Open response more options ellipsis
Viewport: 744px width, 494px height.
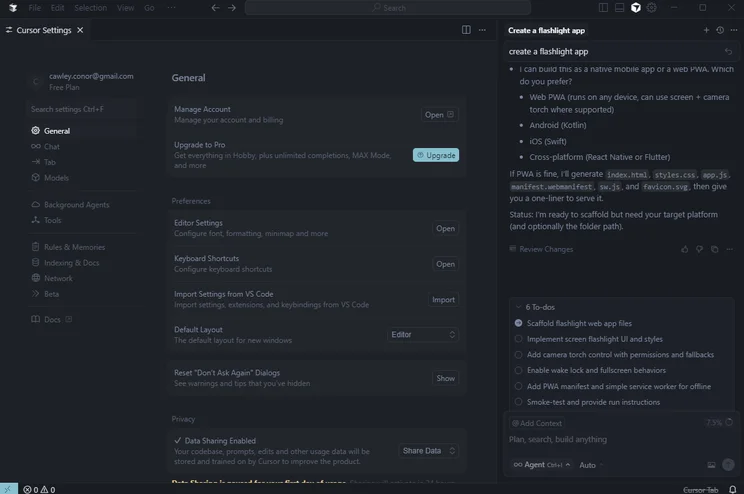tap(729, 249)
